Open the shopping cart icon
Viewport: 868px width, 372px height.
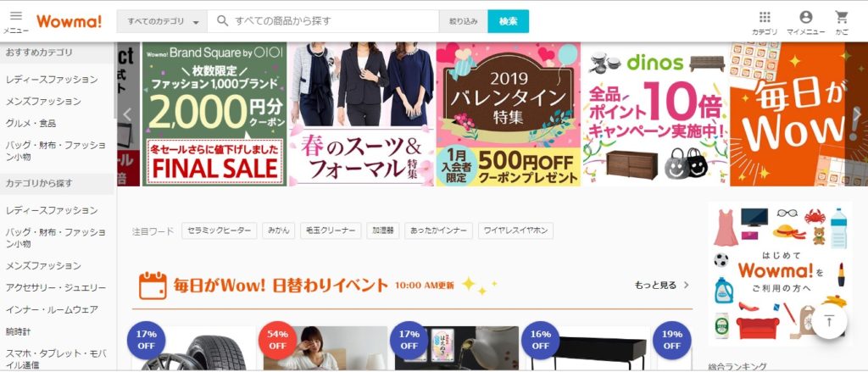point(842,17)
